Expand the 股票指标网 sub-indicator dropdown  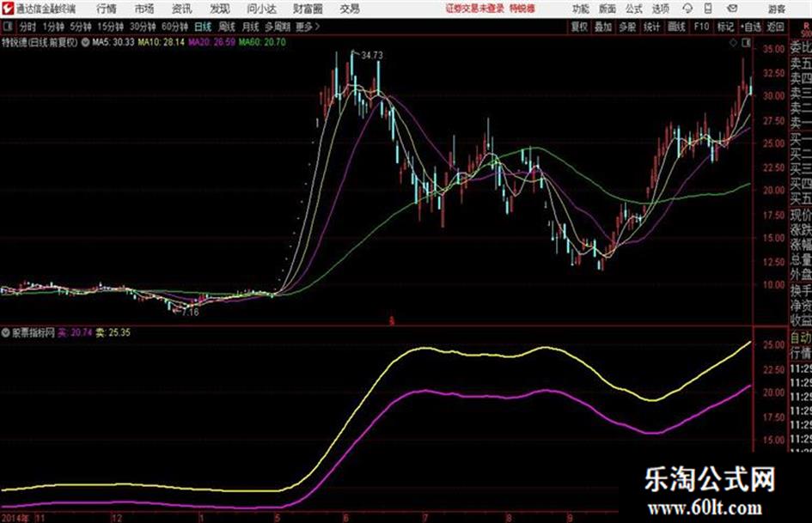6,332
